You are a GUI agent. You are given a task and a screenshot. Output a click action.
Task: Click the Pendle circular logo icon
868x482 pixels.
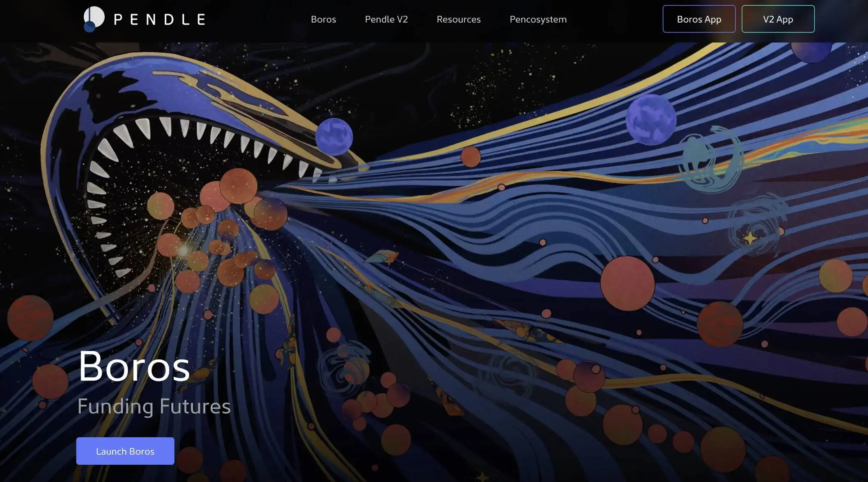point(94,19)
